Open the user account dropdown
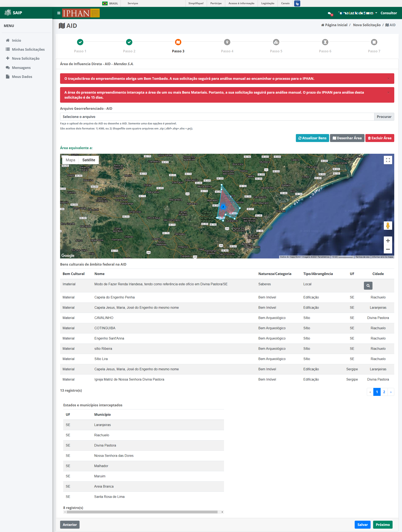Screen dimensions: 402x532 [x=357, y=13]
